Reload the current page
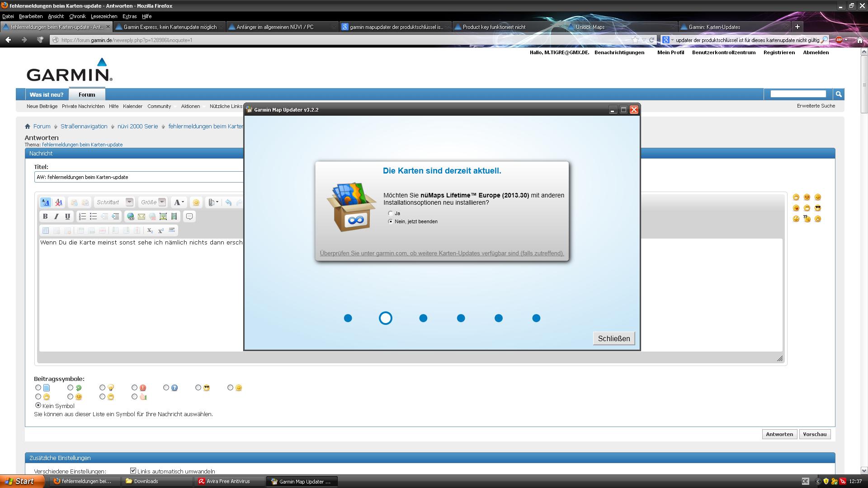868x488 pixels. pyautogui.click(x=651, y=40)
